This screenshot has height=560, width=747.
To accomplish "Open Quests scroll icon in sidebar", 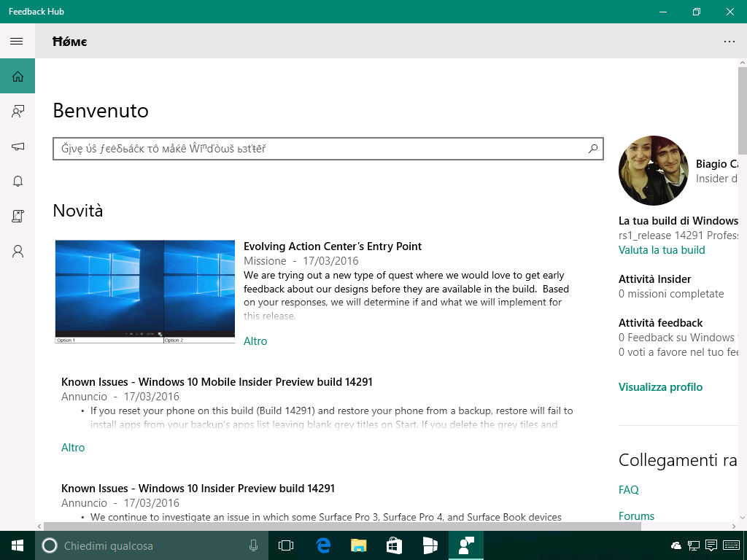I will click(18, 216).
